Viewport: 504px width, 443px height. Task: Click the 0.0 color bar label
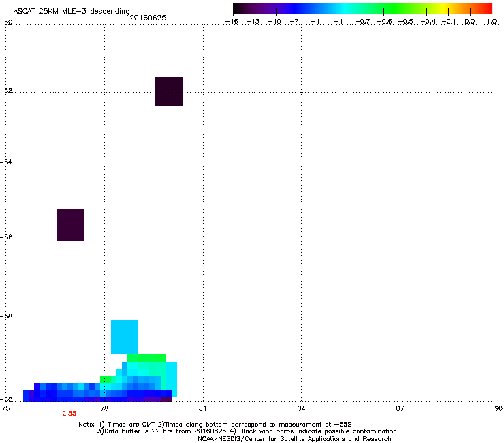pos(470,22)
